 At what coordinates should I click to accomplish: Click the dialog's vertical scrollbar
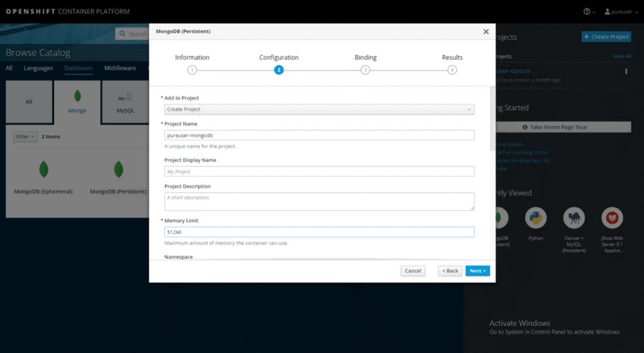tap(493, 119)
